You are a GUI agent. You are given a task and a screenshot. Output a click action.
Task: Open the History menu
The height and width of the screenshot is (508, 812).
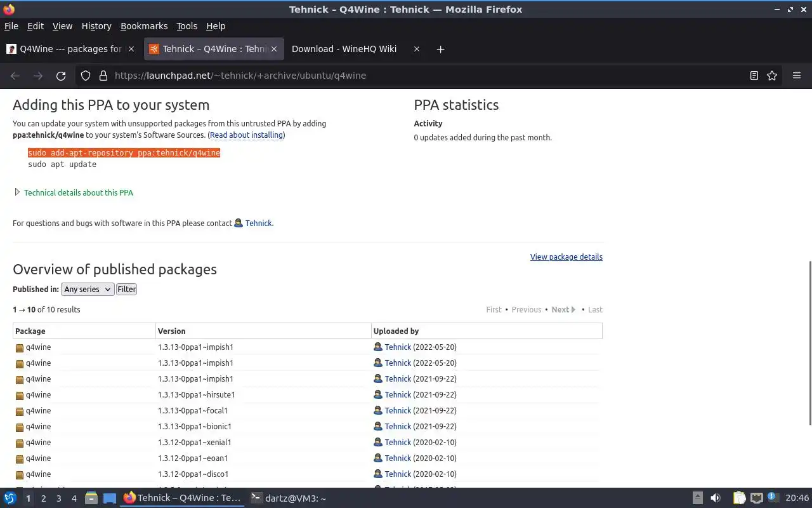(x=96, y=26)
